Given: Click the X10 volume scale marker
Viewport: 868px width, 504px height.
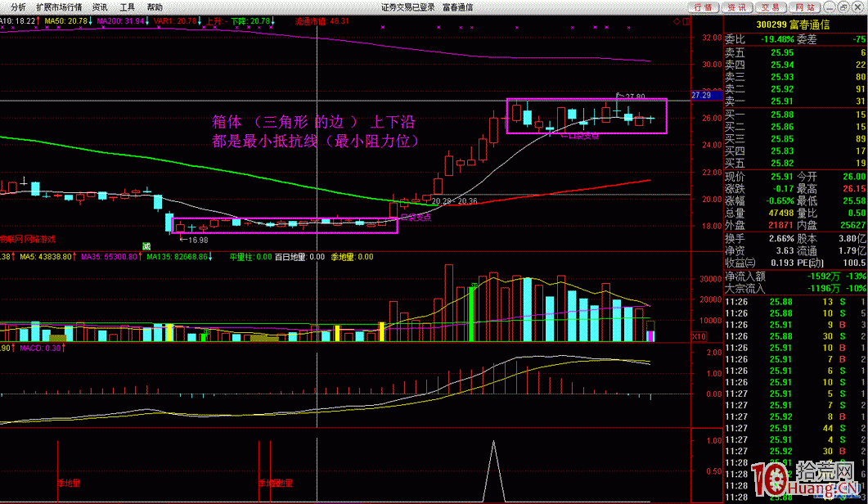Looking at the screenshot, I should [x=699, y=337].
